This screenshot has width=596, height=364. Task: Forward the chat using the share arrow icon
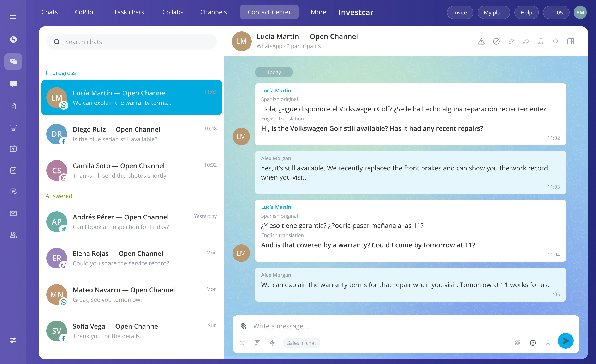[526, 42]
